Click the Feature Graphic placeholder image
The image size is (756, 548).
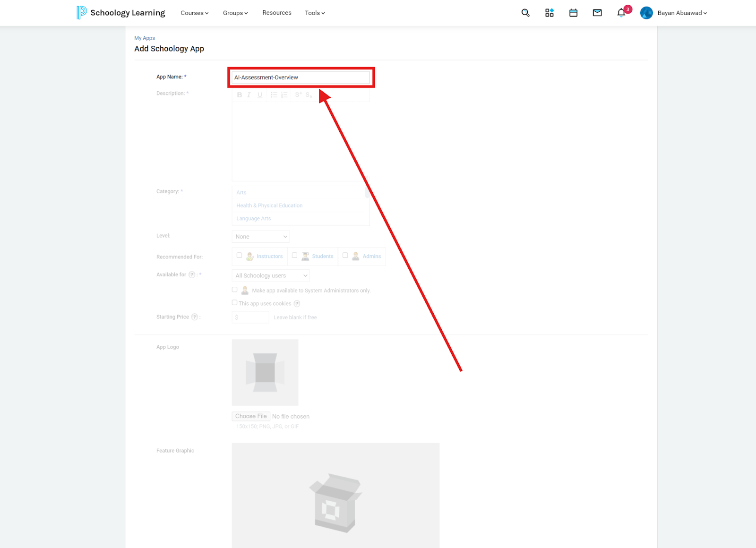pos(335,496)
